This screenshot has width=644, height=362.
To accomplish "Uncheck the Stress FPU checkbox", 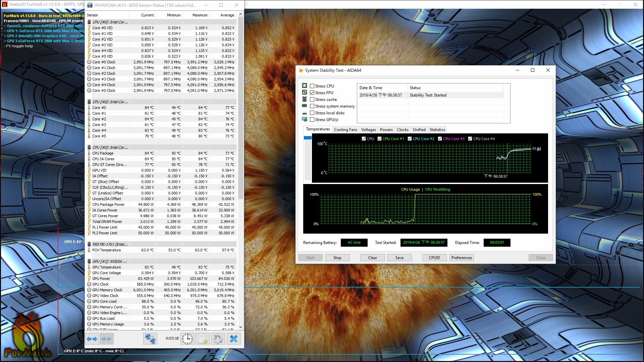I will [x=312, y=93].
